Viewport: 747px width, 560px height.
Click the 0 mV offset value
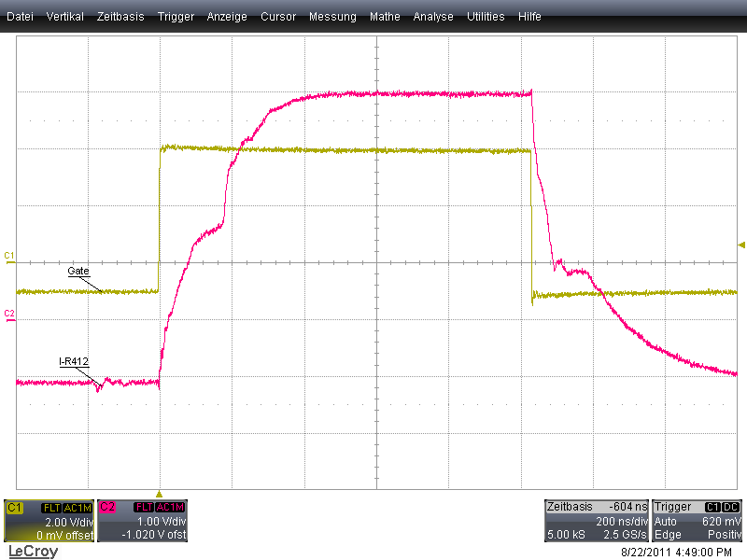point(64,535)
